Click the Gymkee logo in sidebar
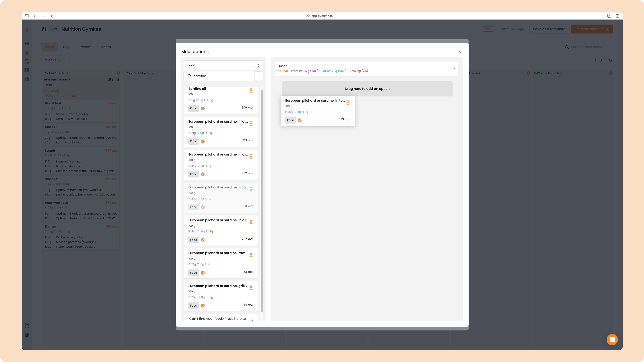Screen dimensions: 644x362 27,30
